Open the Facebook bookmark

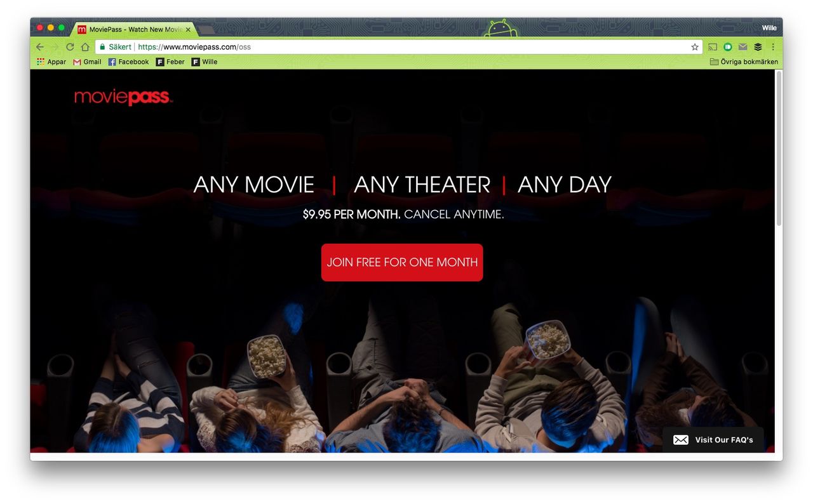click(128, 62)
